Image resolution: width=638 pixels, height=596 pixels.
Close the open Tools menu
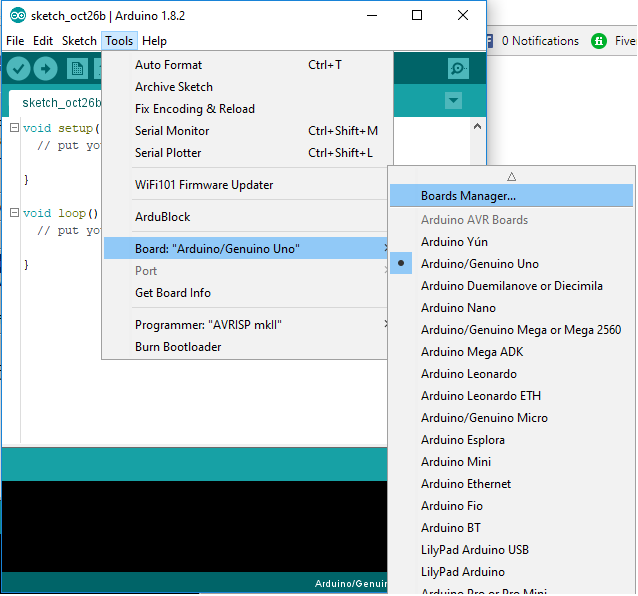point(119,41)
